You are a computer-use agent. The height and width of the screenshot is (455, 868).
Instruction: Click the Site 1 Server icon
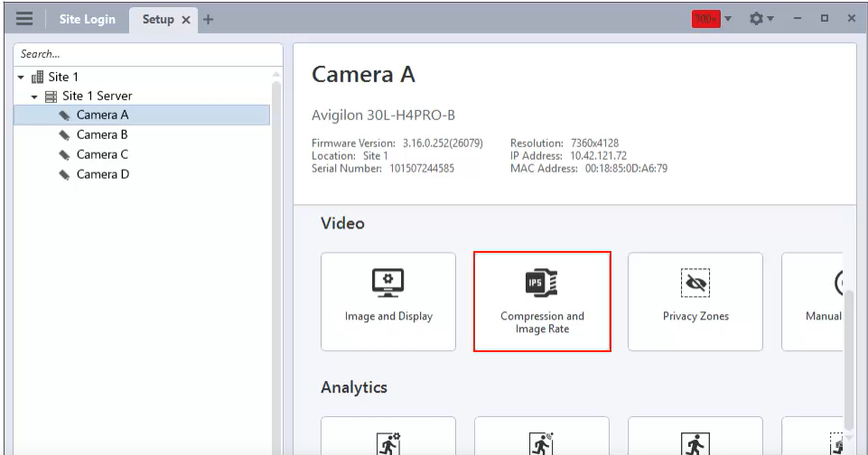pos(51,97)
